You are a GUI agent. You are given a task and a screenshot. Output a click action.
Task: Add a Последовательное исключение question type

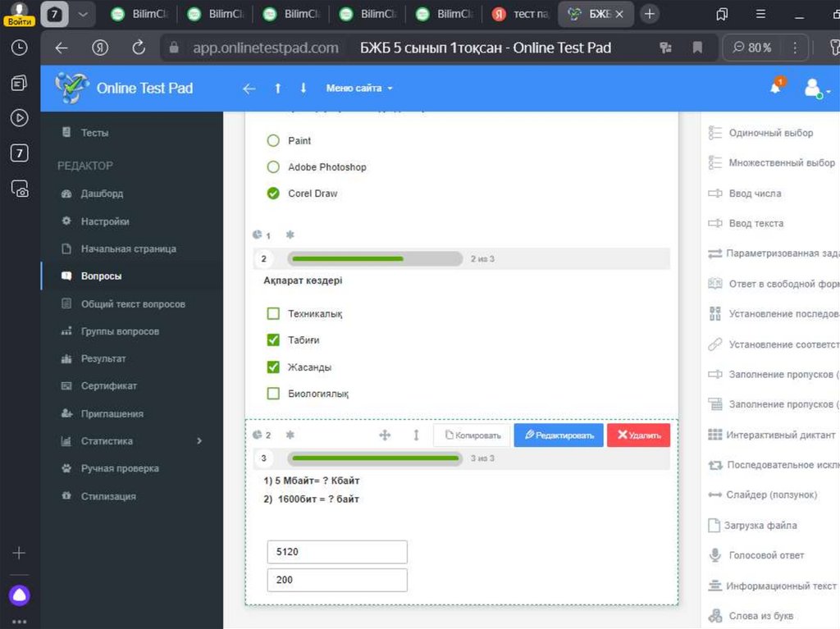(x=774, y=465)
